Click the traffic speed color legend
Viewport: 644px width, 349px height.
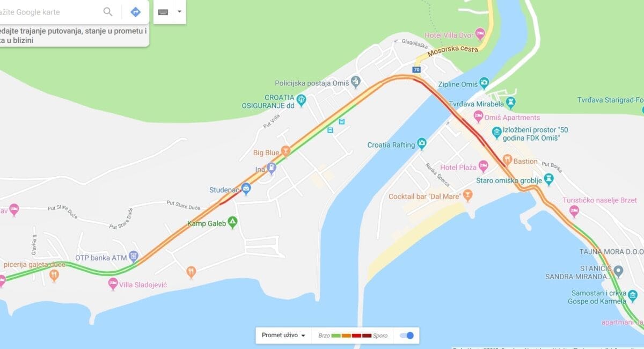(353, 336)
